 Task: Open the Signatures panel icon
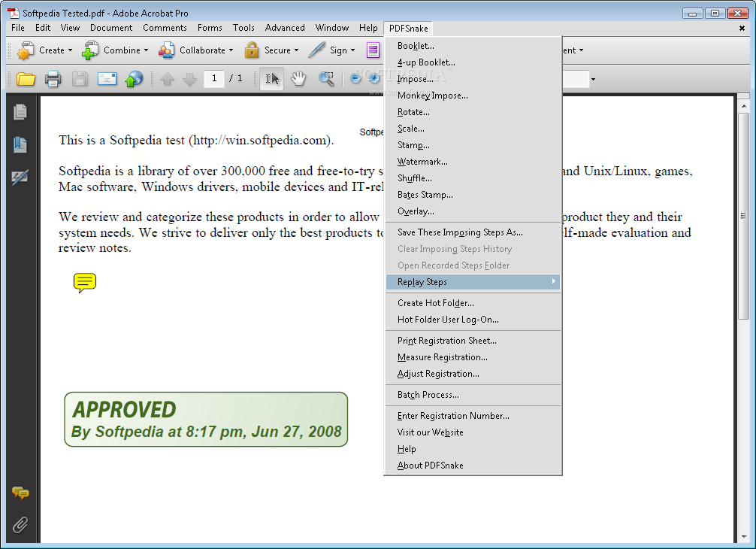point(20,177)
